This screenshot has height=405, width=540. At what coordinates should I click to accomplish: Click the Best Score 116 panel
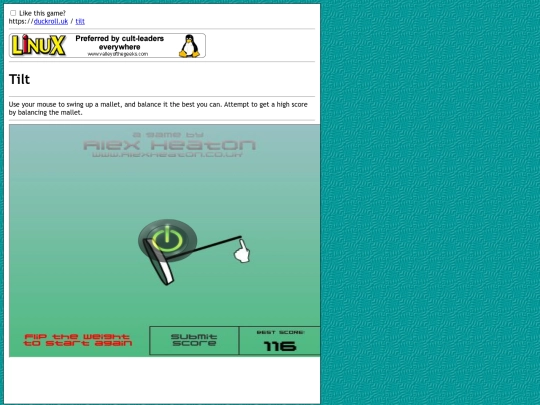(280, 340)
